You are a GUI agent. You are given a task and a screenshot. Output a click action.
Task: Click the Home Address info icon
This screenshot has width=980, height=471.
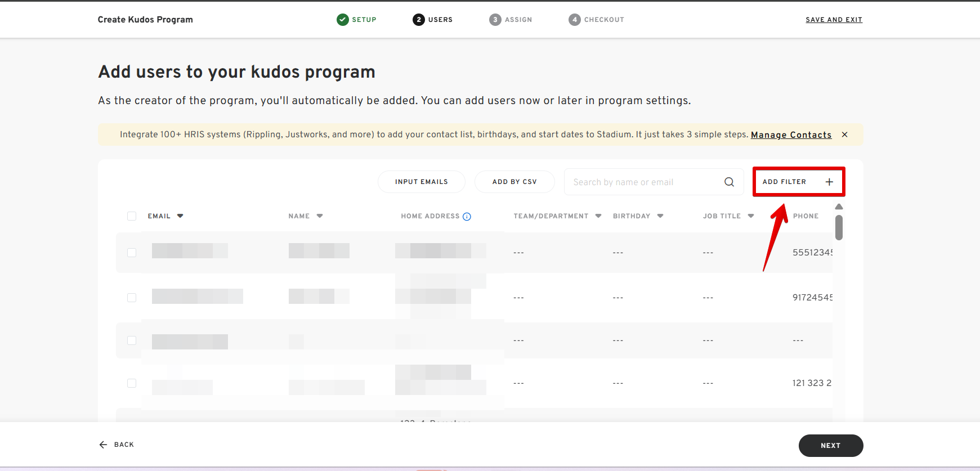[467, 217]
